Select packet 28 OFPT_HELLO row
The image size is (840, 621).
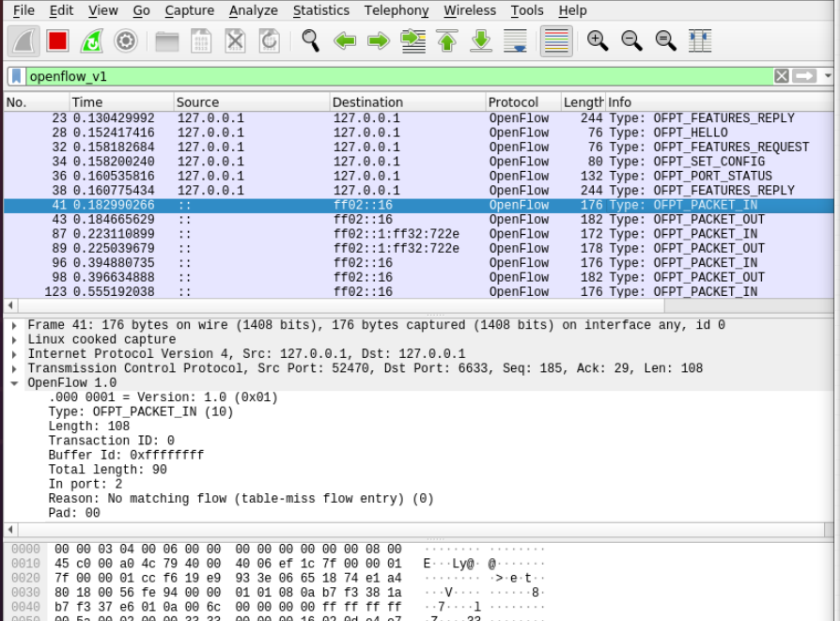pyautogui.click(x=418, y=132)
